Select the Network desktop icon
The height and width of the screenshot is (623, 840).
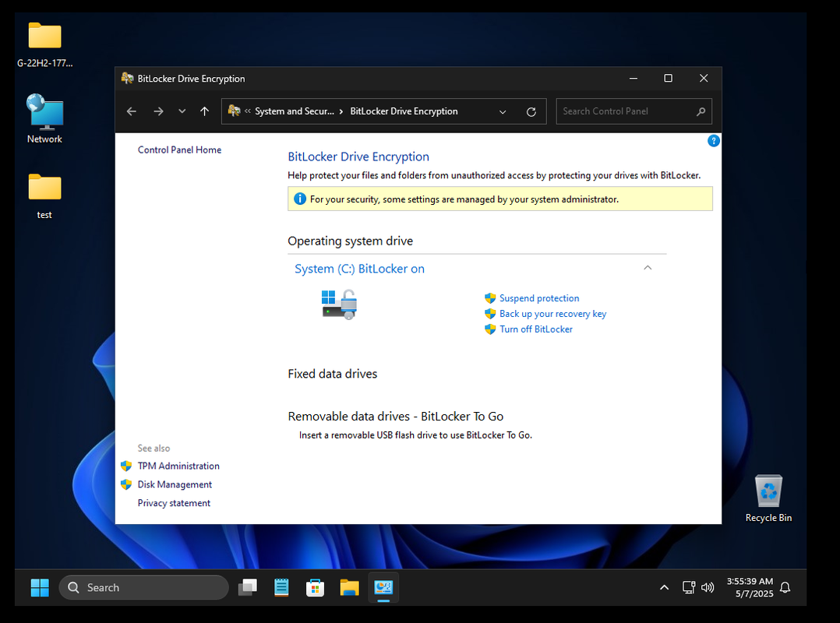(44, 118)
